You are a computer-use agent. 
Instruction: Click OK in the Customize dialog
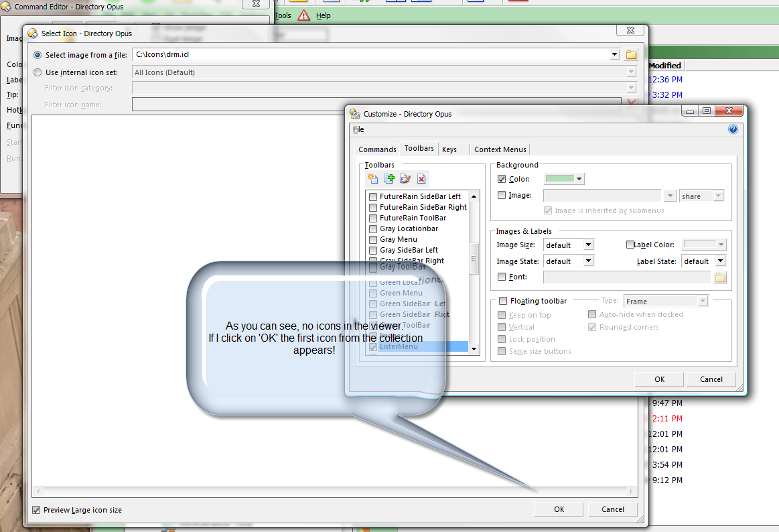pos(658,379)
